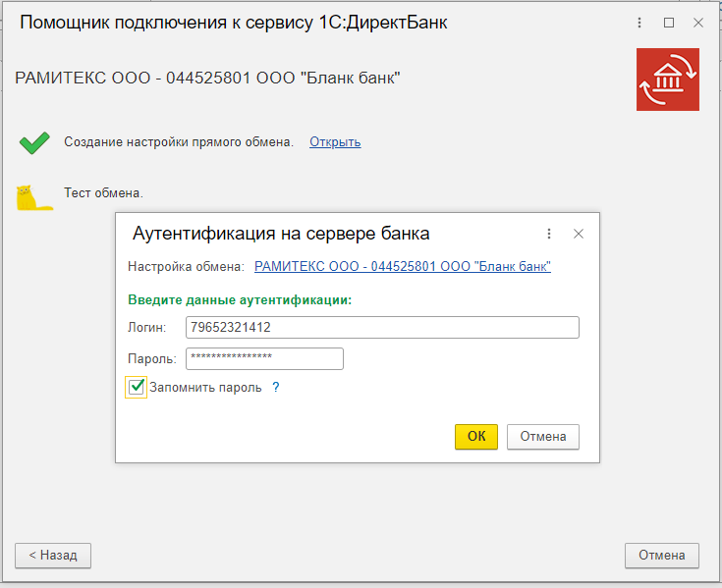Click Отмена in the authentication dialog
The image size is (722, 588).
542,437
